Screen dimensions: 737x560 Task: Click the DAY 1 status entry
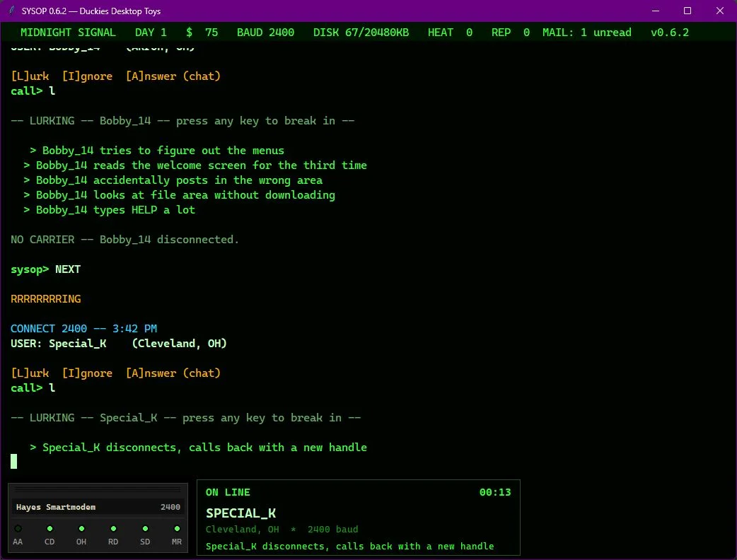point(151,33)
